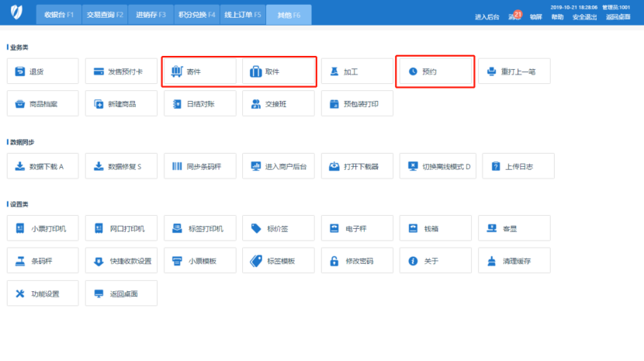Click 进入后台 in the top bar
The image size is (644, 361).
coord(487,16)
